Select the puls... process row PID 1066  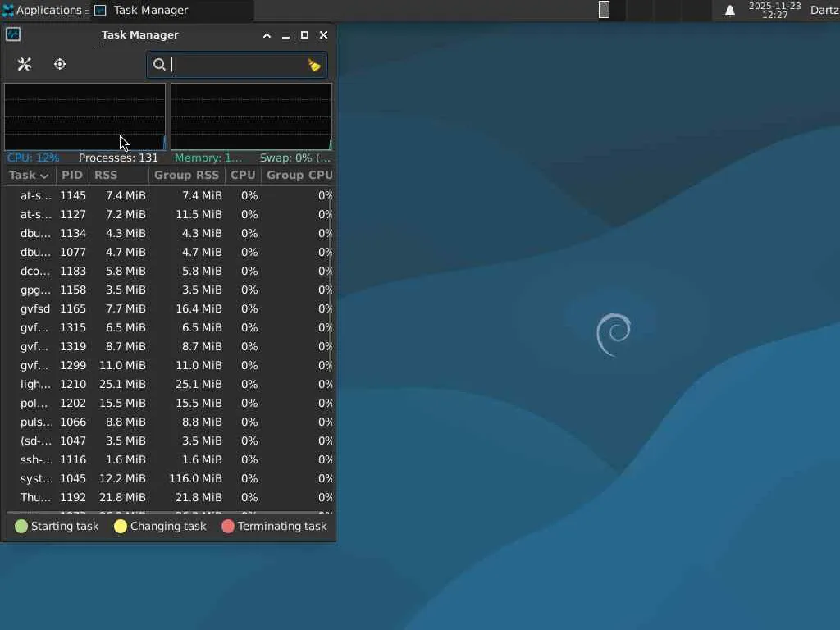(168, 422)
